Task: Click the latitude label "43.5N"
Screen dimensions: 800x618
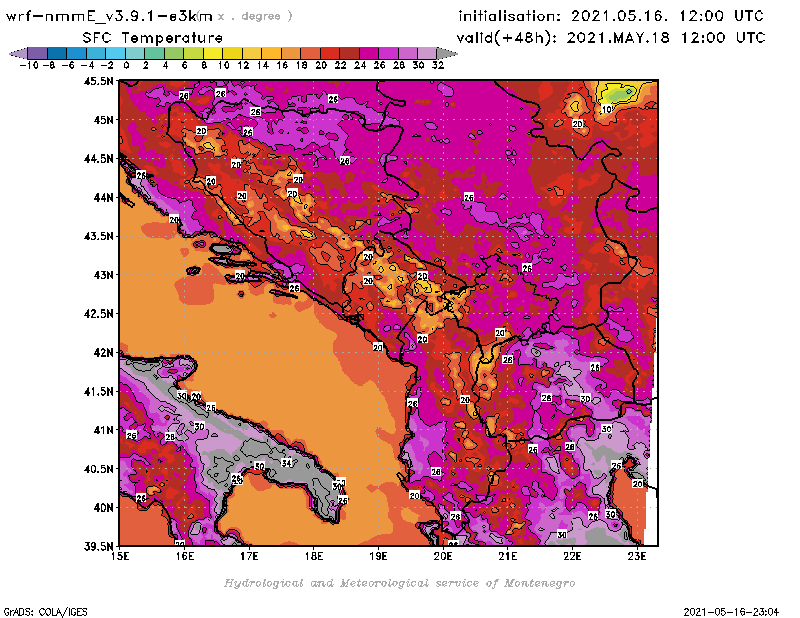Action: pos(98,236)
